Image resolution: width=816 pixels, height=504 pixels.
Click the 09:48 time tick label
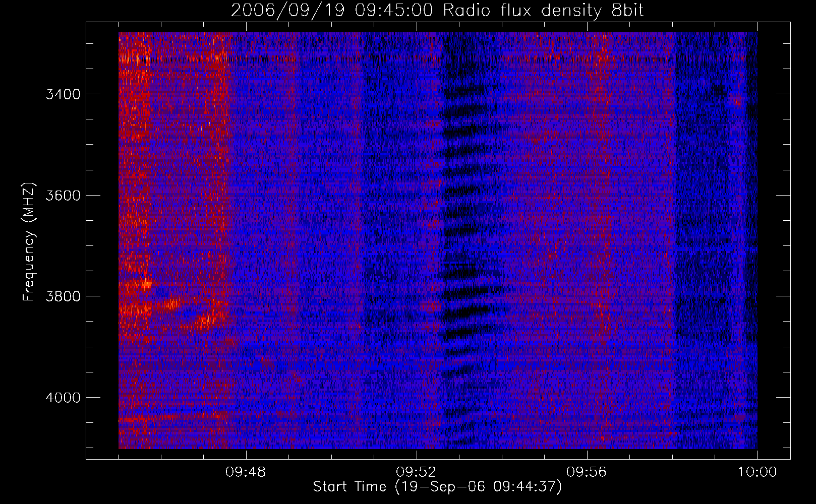click(246, 472)
